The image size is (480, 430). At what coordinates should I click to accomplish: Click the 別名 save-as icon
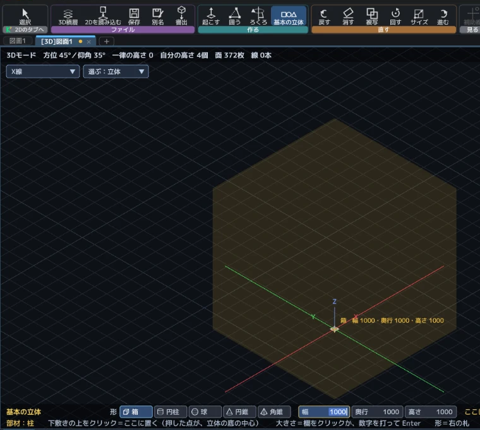(x=158, y=17)
